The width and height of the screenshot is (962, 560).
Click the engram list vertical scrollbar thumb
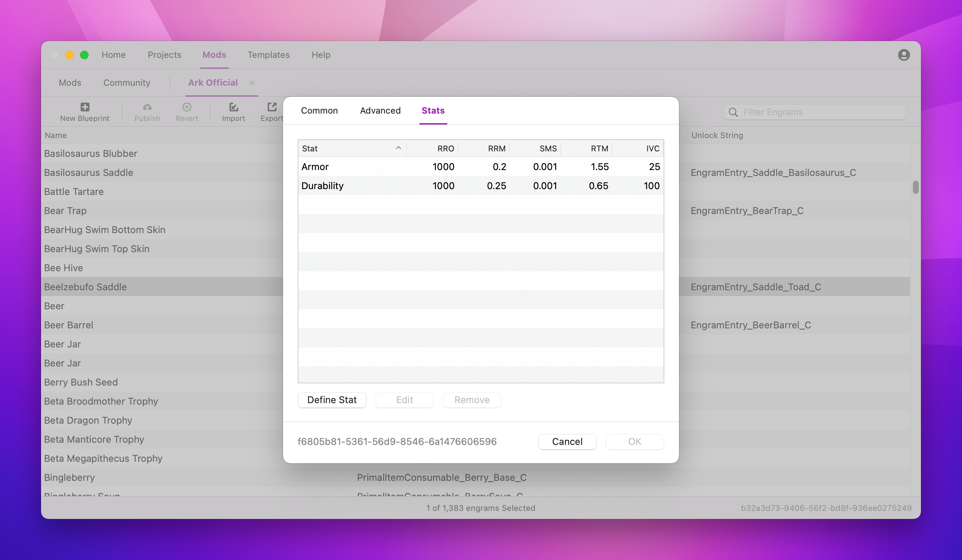915,187
